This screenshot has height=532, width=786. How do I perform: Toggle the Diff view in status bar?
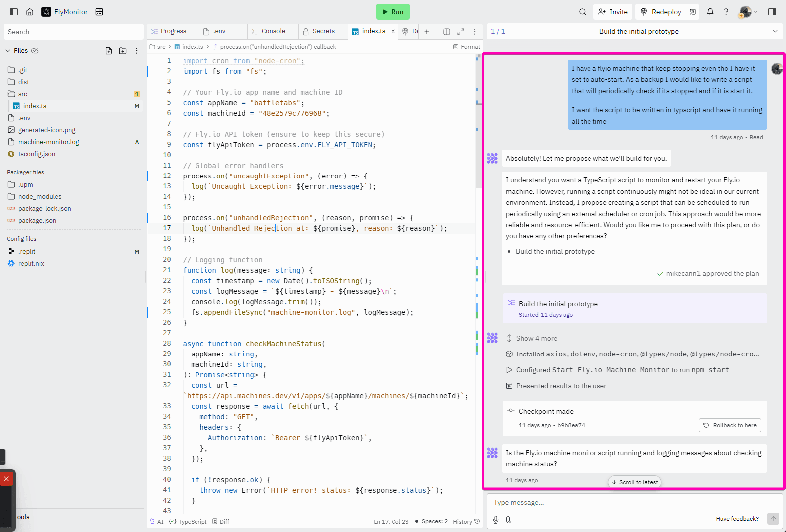click(221, 522)
